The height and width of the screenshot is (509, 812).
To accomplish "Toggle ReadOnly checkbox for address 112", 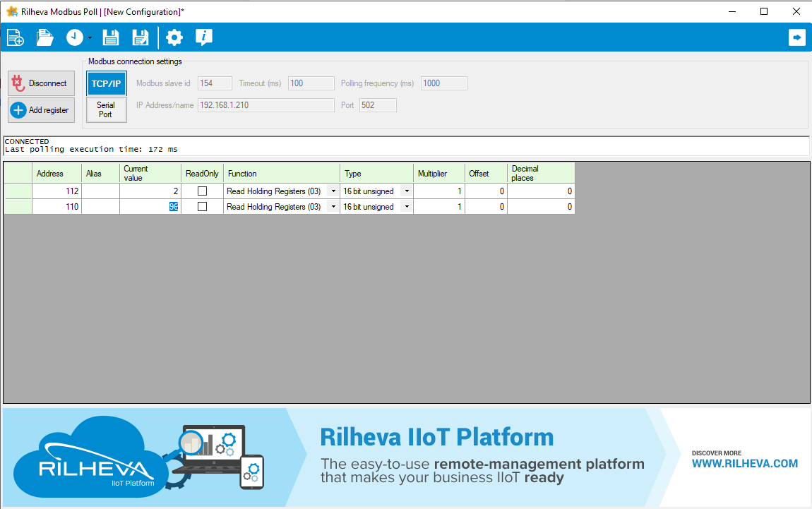I will coord(202,191).
